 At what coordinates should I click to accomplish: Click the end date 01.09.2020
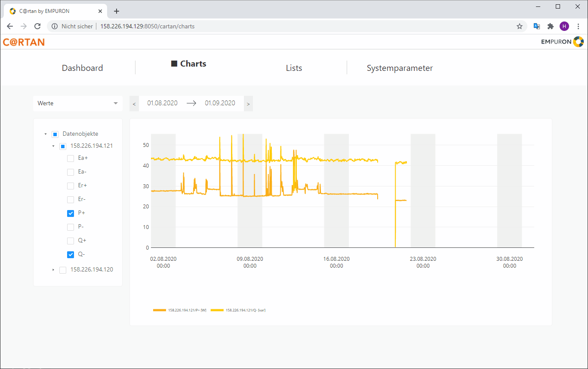[x=220, y=103]
